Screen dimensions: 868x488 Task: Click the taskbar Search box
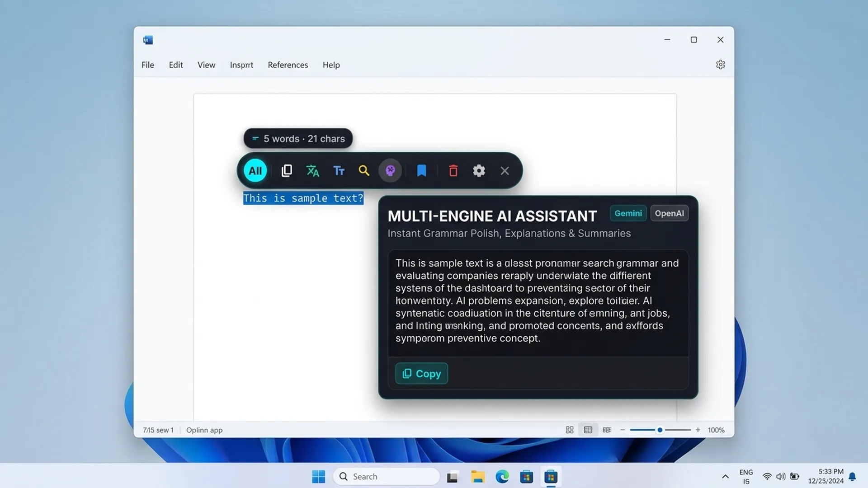387,477
